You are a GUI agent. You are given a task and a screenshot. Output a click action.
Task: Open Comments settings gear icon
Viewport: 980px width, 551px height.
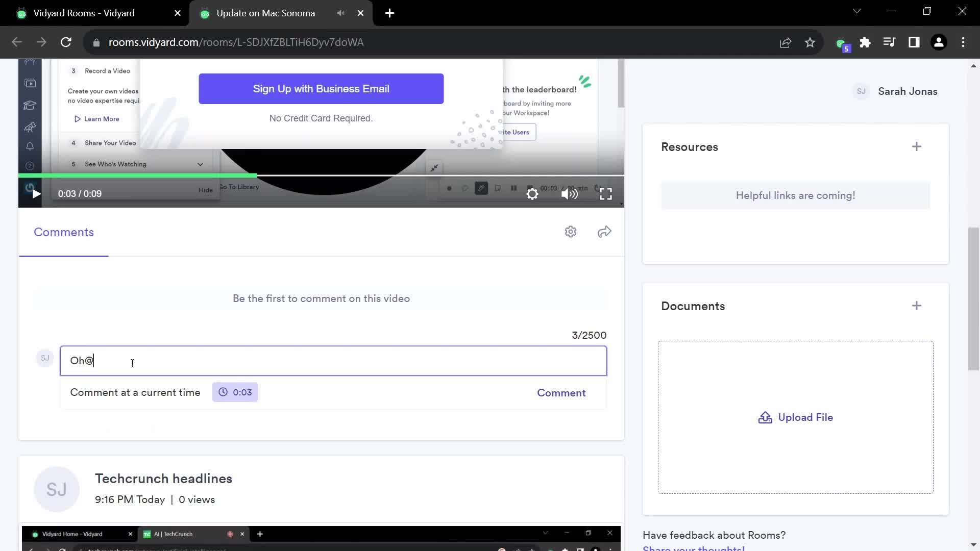point(571,232)
